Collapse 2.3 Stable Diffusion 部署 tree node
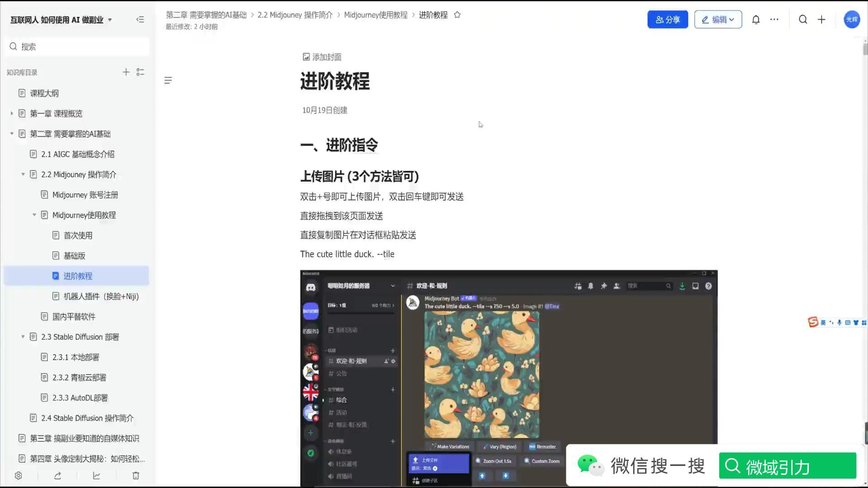Image resolution: width=868 pixels, height=488 pixels. (x=23, y=337)
